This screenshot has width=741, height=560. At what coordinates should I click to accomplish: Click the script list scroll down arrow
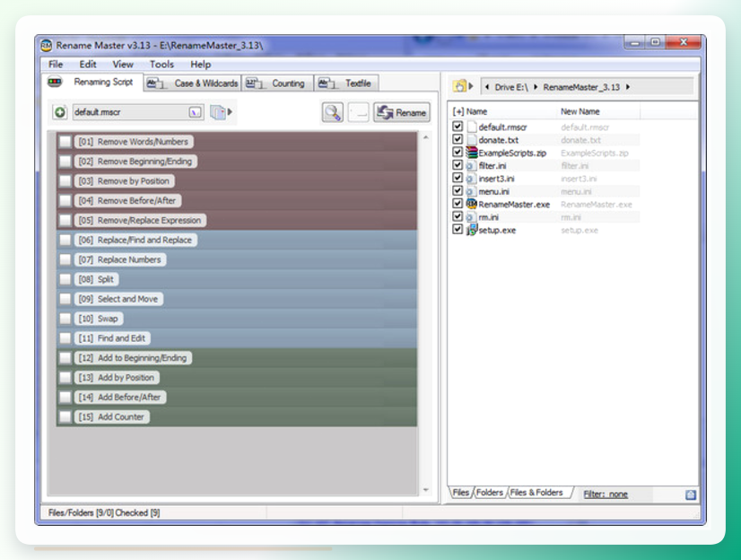(426, 490)
